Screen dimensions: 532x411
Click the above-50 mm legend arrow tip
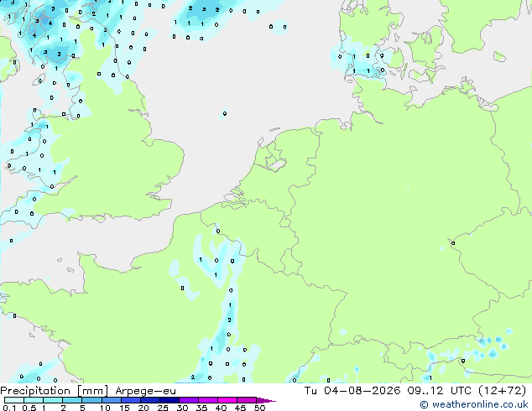click(266, 400)
